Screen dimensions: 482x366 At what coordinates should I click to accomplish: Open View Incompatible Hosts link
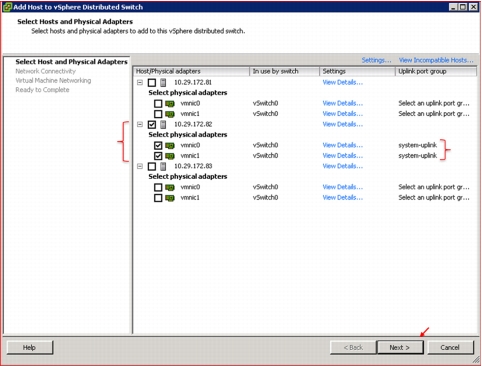tap(436, 60)
